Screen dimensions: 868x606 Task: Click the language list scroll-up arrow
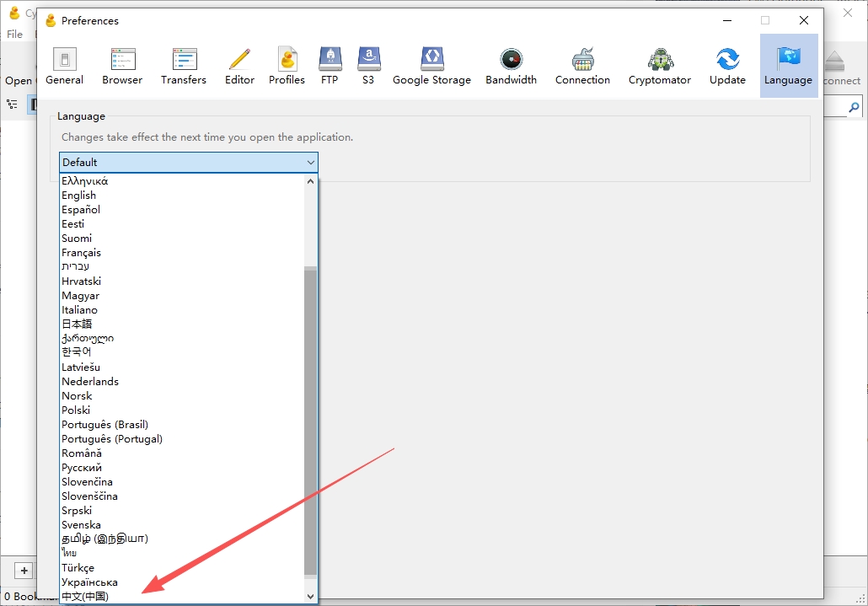click(x=311, y=181)
